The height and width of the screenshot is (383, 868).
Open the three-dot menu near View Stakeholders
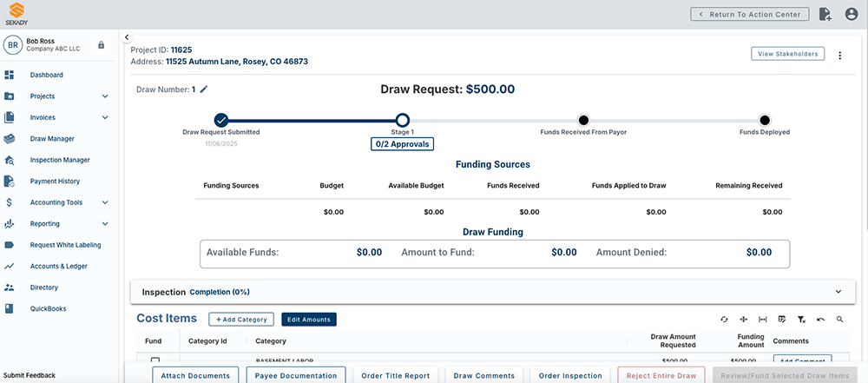[839, 56]
